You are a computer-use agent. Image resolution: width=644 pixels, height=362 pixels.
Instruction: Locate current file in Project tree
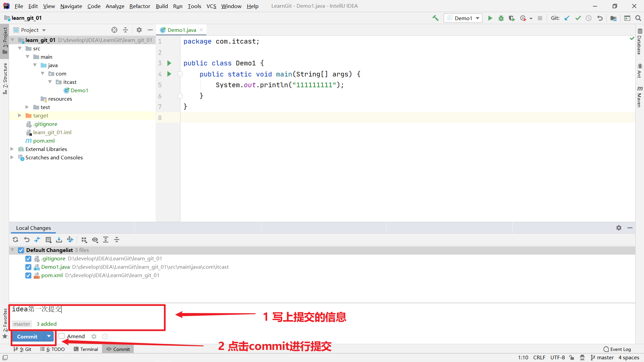pyautogui.click(x=114, y=30)
